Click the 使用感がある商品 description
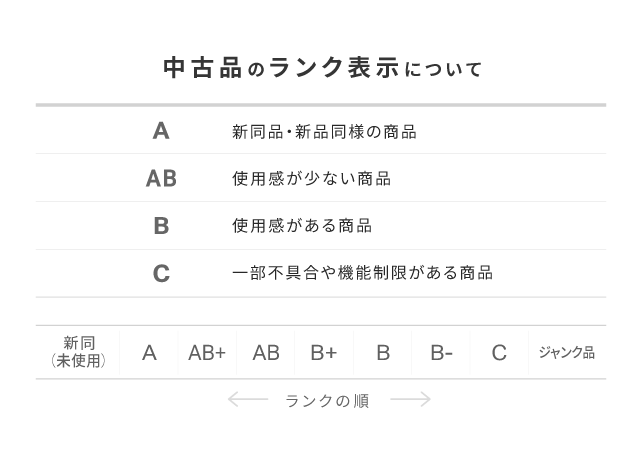640x450 pixels. point(302,226)
